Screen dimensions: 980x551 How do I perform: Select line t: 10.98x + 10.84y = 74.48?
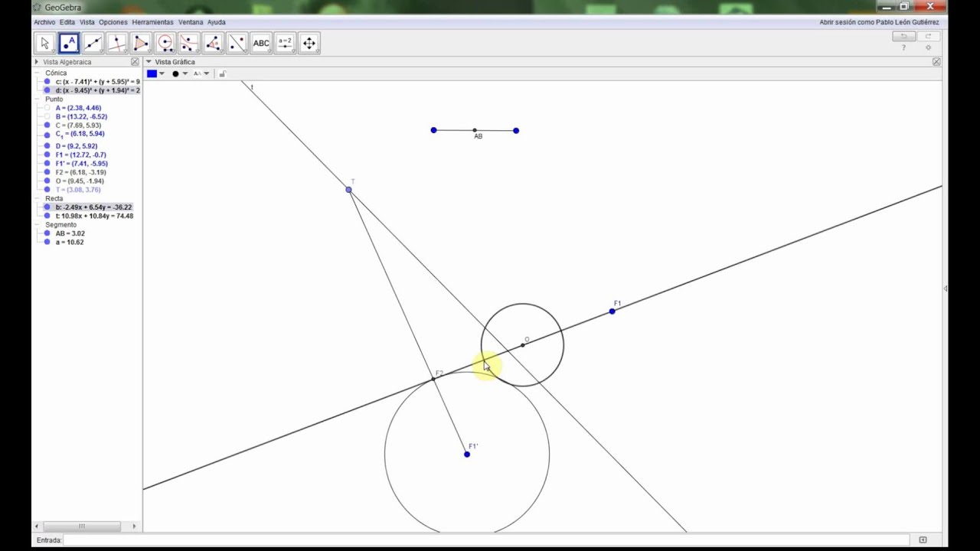tap(94, 216)
